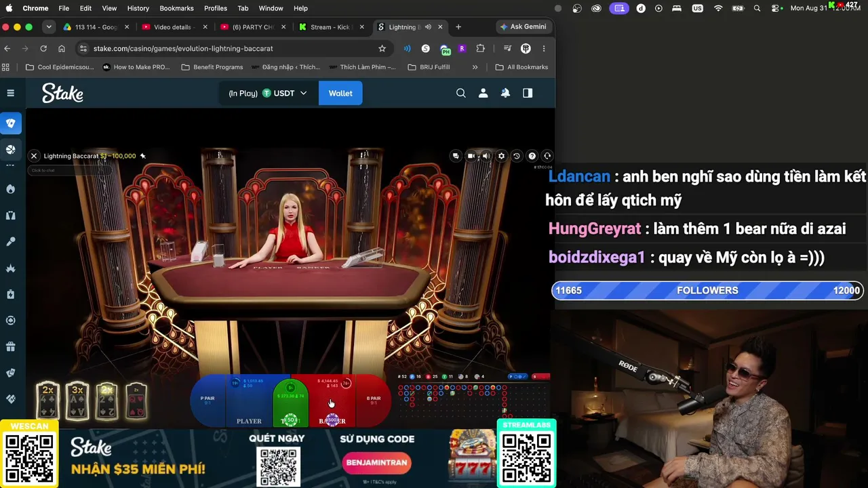868x488 pixels.
Task: Open the Chrome three-dot menu
Action: click(x=543, y=49)
